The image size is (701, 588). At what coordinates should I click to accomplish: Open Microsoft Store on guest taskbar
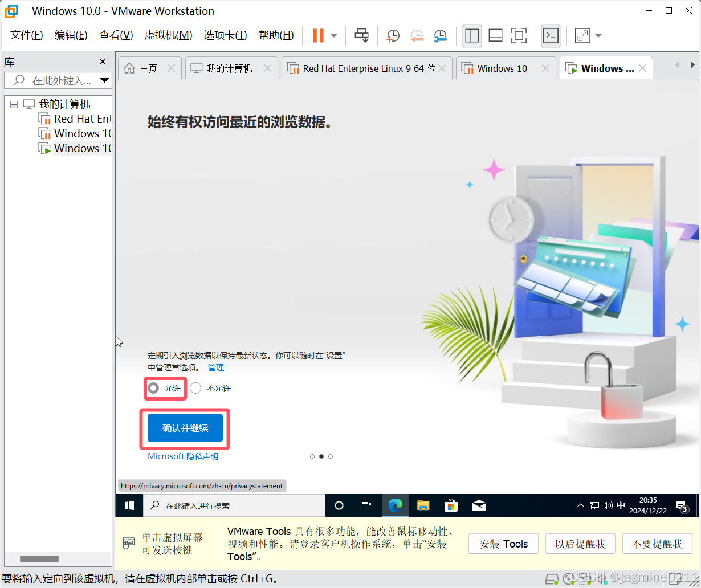pos(451,505)
